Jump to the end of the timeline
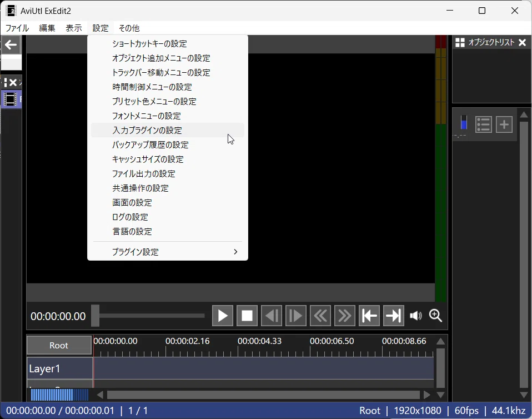 [394, 316]
